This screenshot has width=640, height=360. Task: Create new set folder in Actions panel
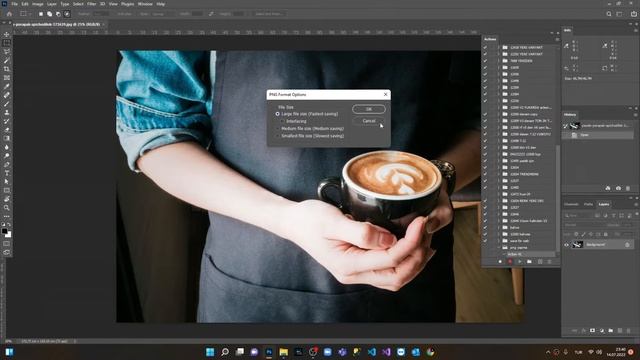point(529,262)
